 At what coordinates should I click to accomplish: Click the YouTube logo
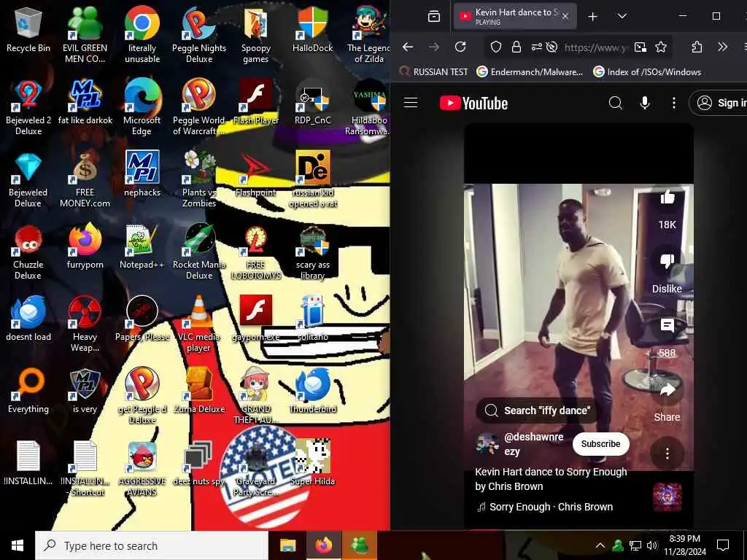coord(473,104)
